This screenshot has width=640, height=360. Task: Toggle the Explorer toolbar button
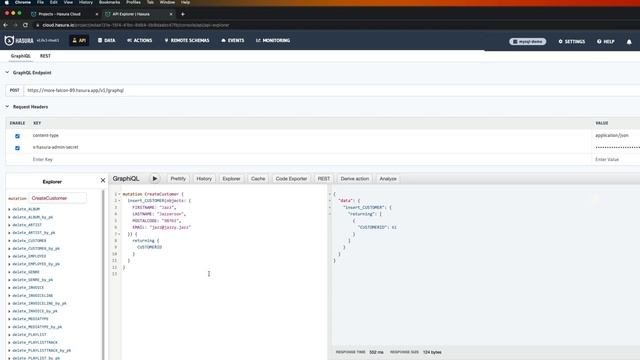tap(231, 179)
